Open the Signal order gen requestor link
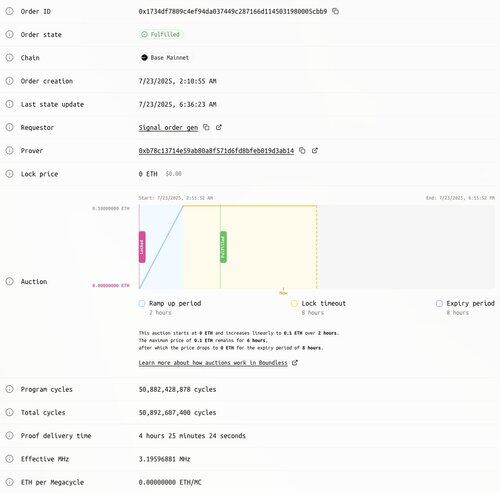 pos(168,128)
